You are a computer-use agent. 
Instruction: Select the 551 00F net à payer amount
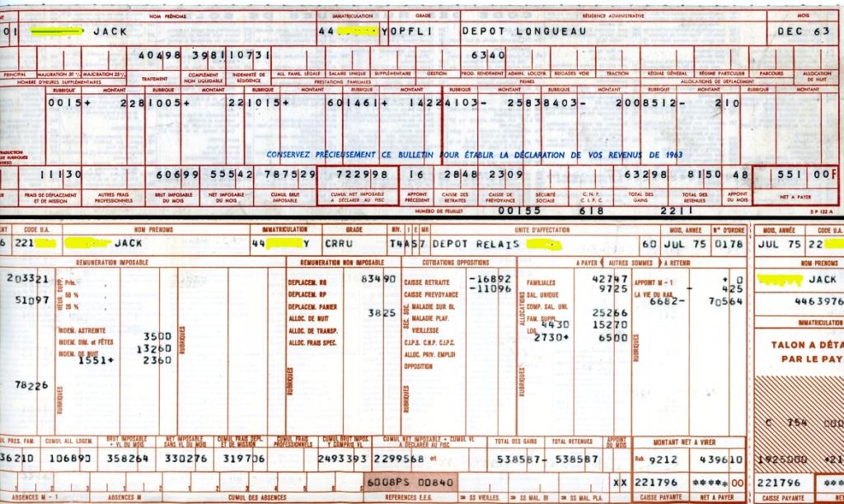pos(796,175)
